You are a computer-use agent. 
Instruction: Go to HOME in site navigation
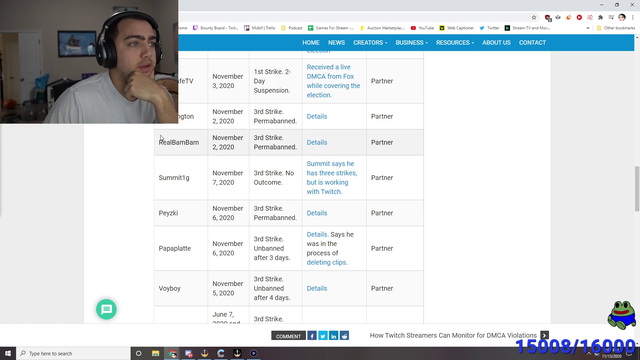(x=311, y=42)
